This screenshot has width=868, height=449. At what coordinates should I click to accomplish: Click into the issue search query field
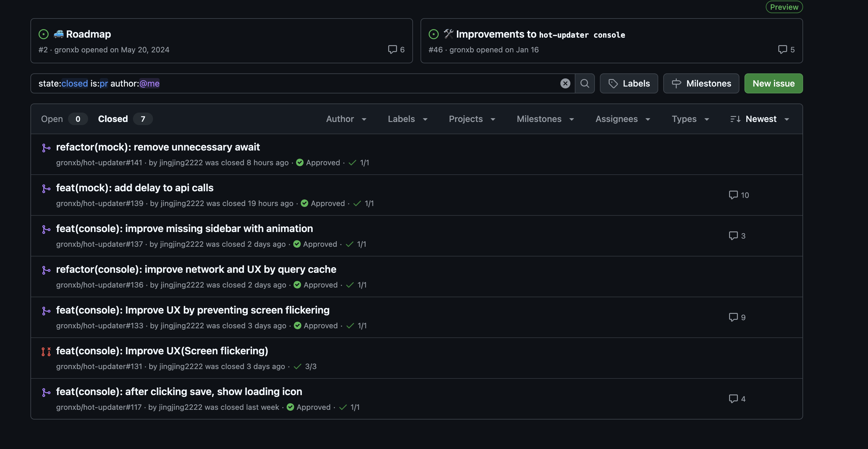click(337, 83)
